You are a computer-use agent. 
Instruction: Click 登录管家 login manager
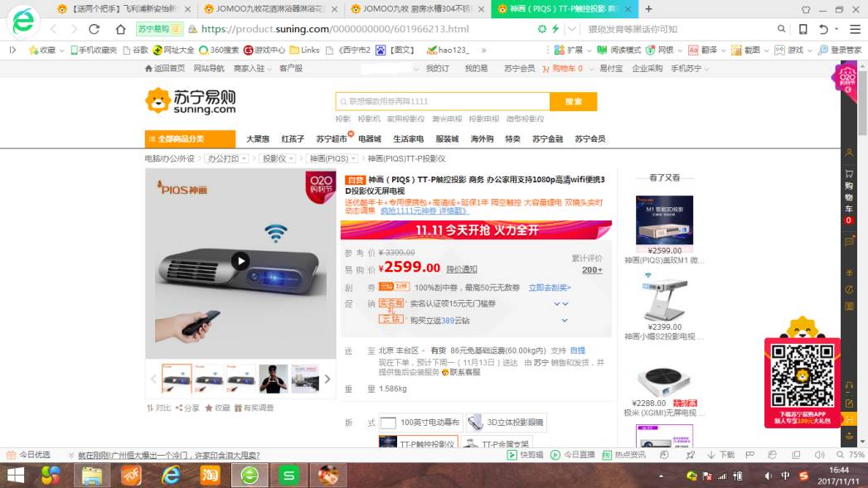click(840, 50)
